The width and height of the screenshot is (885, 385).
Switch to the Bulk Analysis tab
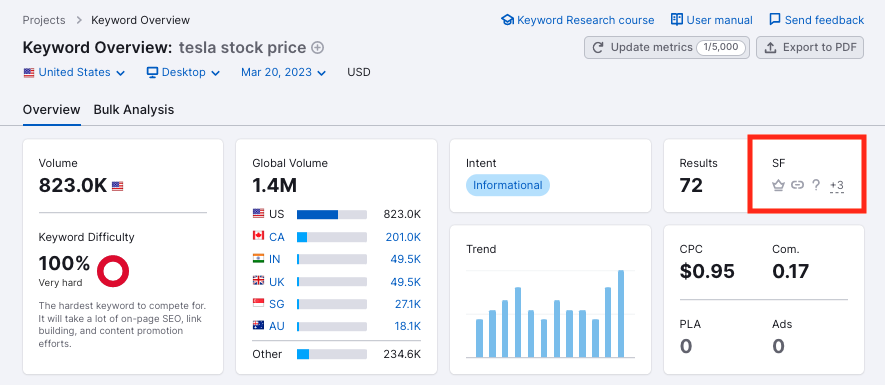(134, 110)
